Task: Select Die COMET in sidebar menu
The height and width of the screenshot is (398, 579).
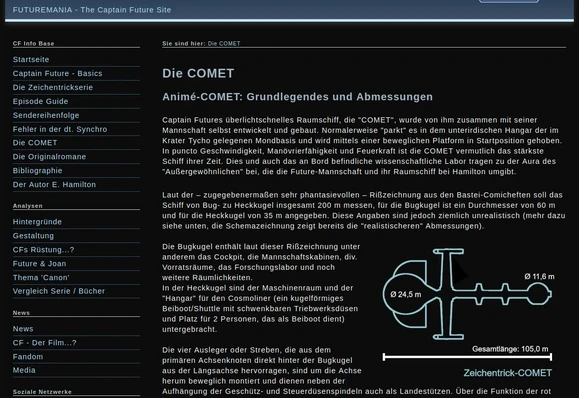Action: pos(35,143)
